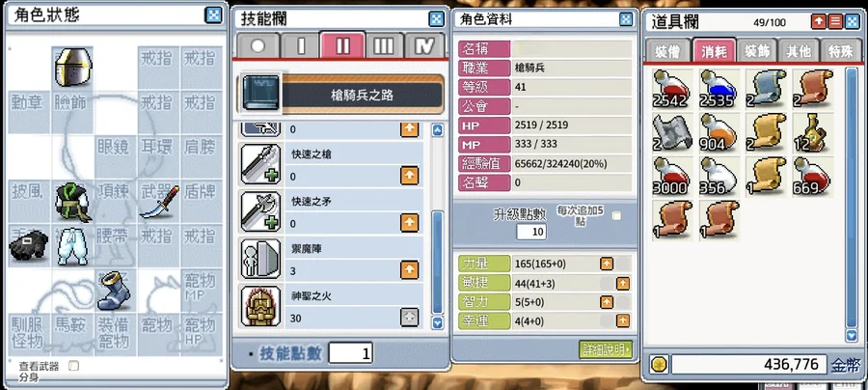Expand the 詳細說明 details panel
The image size is (868, 390).
point(607,349)
